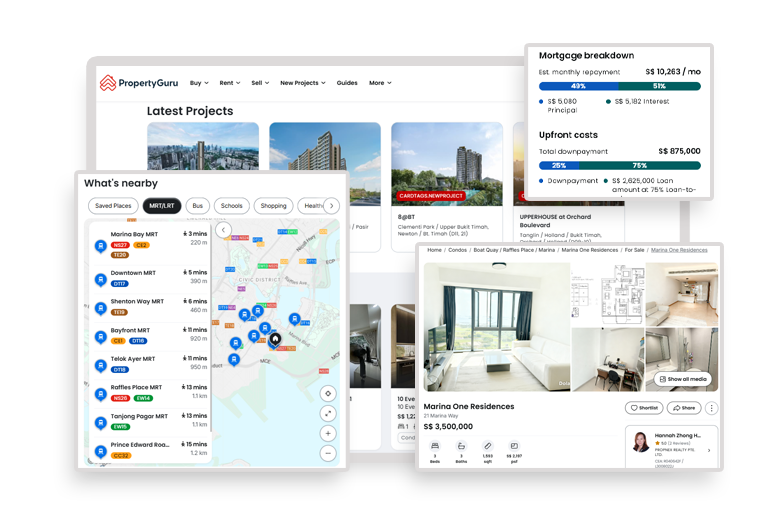Expand the New Projects menu
776x518 pixels.
pos(302,83)
